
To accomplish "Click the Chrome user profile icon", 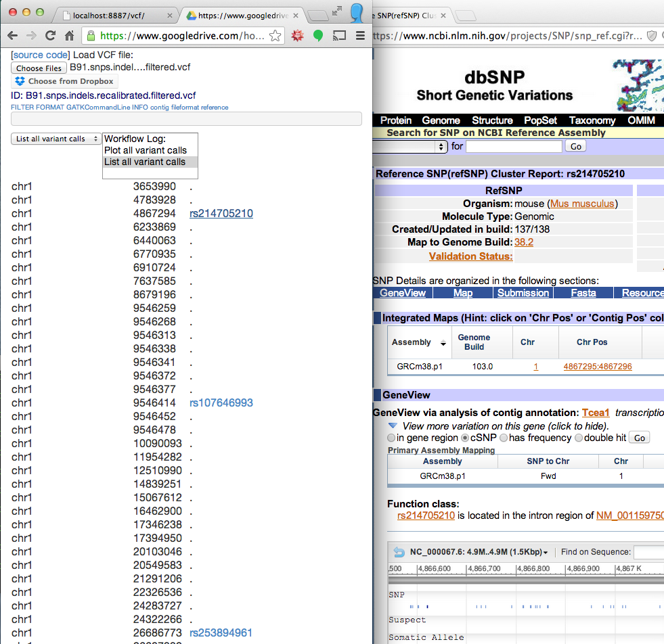I will pos(357,13).
